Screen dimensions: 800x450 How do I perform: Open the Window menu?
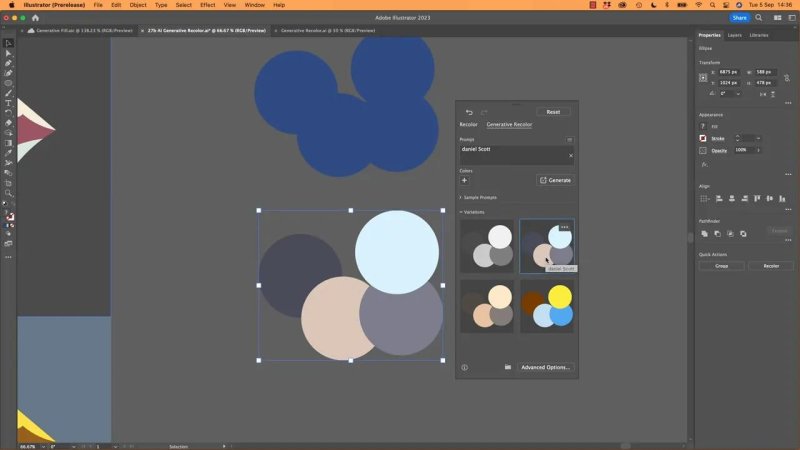coord(255,5)
